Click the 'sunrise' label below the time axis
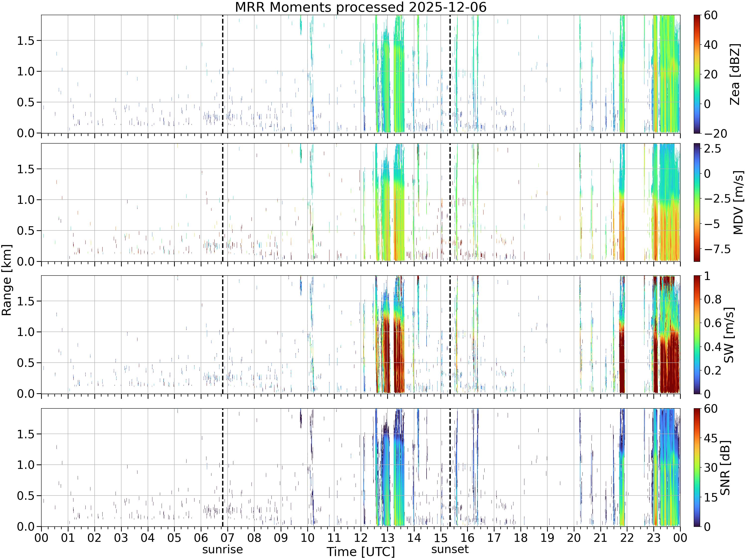This screenshot has height=560, width=747. [x=223, y=550]
